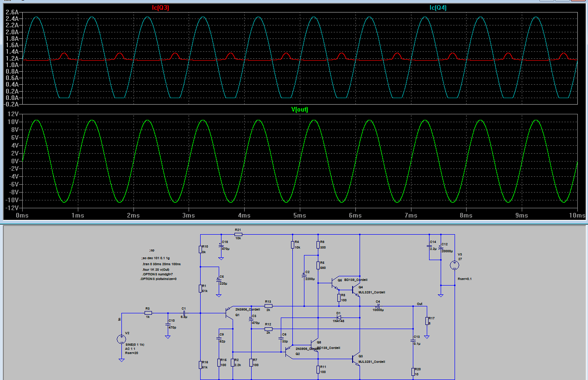Click the BD139_Cordell label of Q5
Screen dimensions: 588x380
pos(356,280)
